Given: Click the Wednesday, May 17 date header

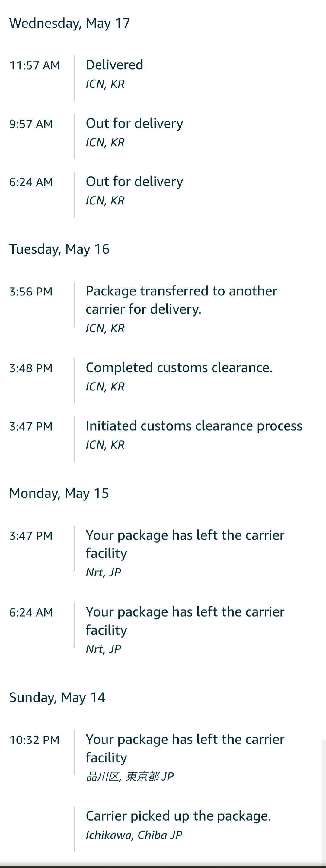Looking at the screenshot, I should [x=69, y=23].
